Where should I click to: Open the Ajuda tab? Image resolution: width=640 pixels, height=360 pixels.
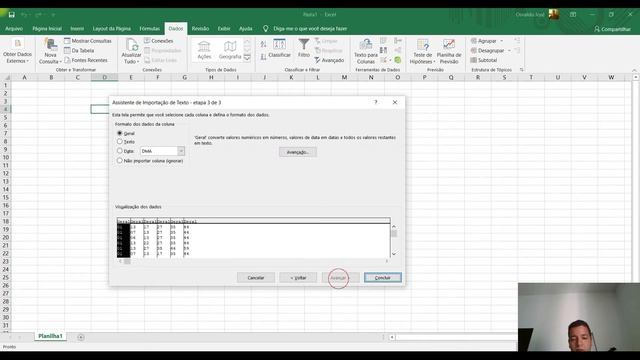[x=245, y=29]
